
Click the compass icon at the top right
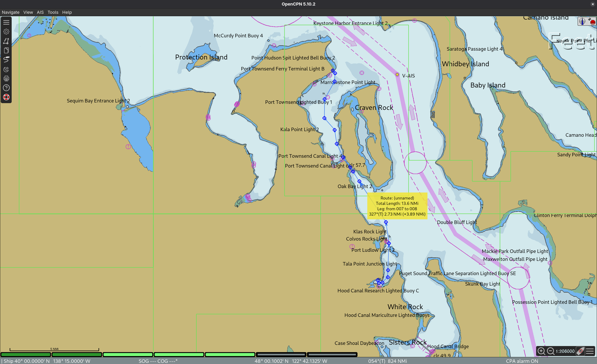pos(582,21)
